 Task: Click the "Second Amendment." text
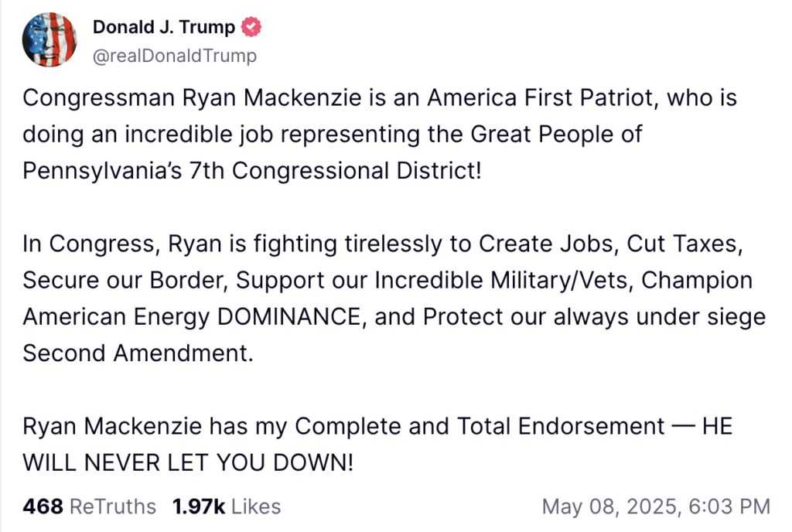(x=138, y=353)
